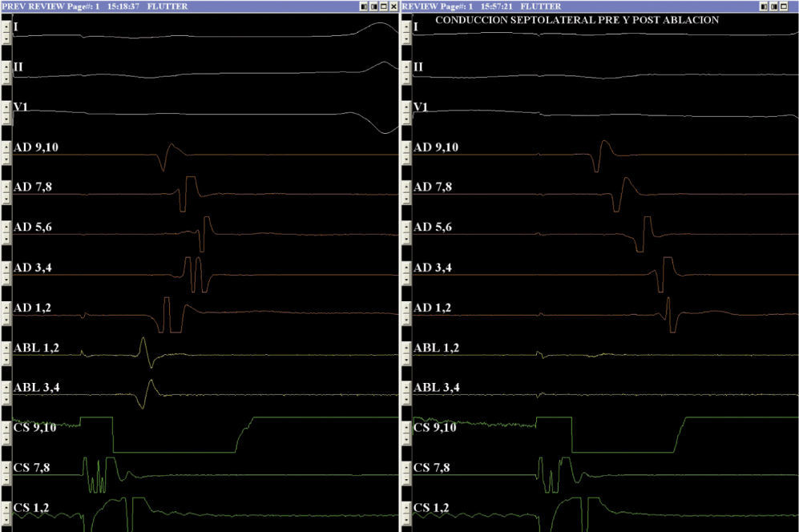Click the split-right layout icon in the left review window title bar
The image size is (799, 532).
tap(373, 6)
